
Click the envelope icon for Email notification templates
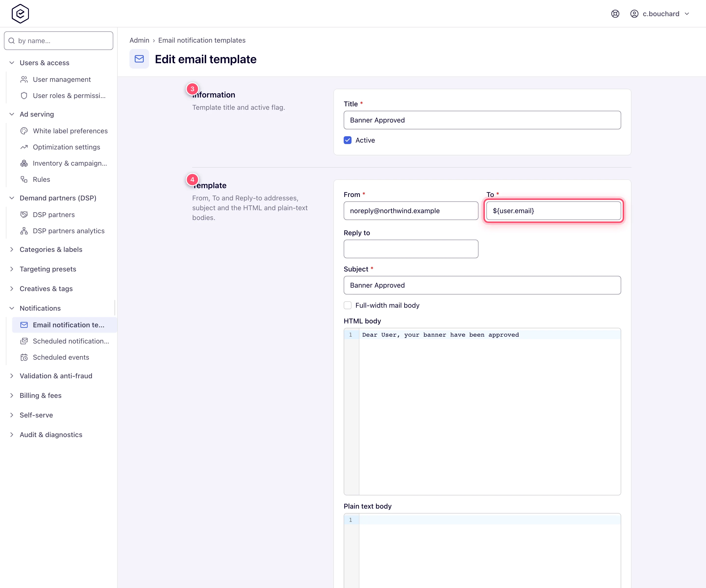[24, 325]
